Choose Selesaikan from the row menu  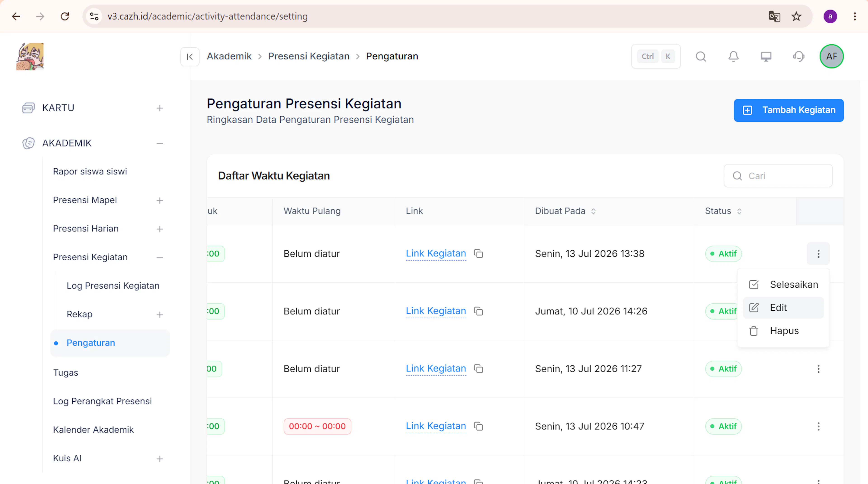pos(783,285)
